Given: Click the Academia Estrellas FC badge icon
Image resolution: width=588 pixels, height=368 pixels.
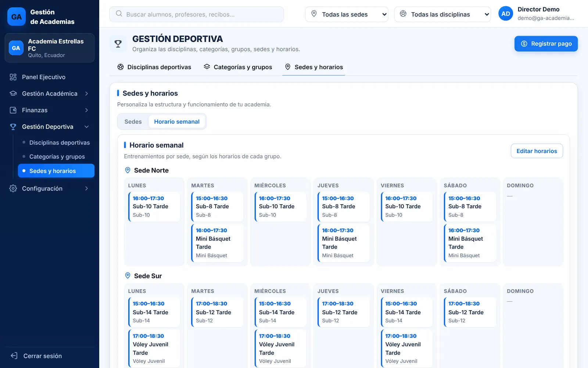Looking at the screenshot, I should coord(16,48).
